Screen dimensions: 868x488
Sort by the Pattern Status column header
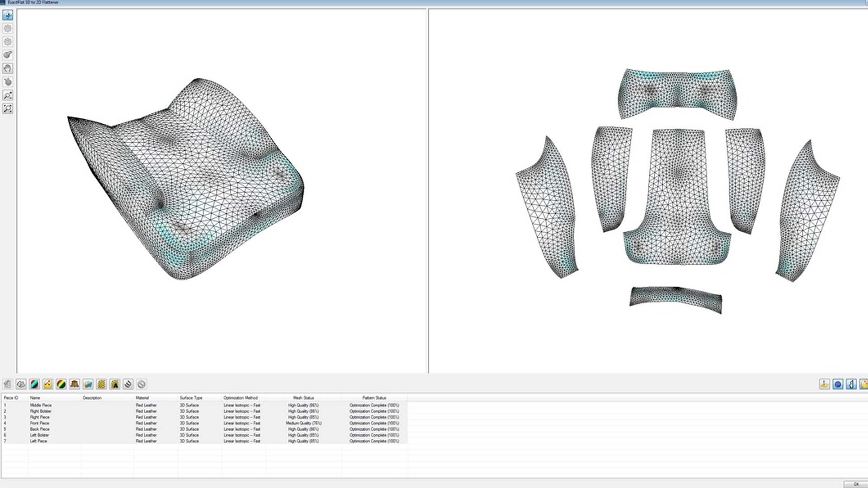(x=374, y=398)
